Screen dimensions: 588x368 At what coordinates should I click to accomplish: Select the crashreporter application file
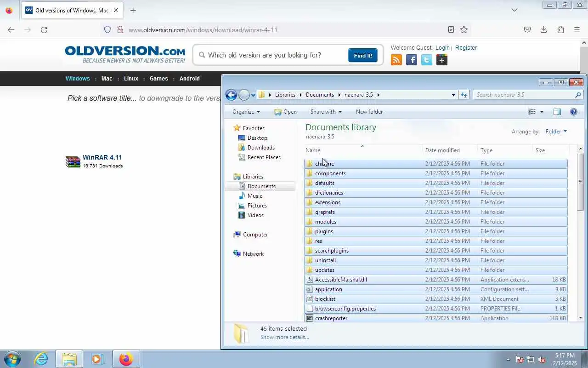[435, 318]
